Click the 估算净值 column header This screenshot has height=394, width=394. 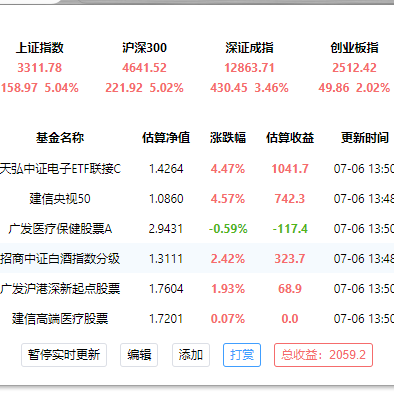click(x=166, y=138)
